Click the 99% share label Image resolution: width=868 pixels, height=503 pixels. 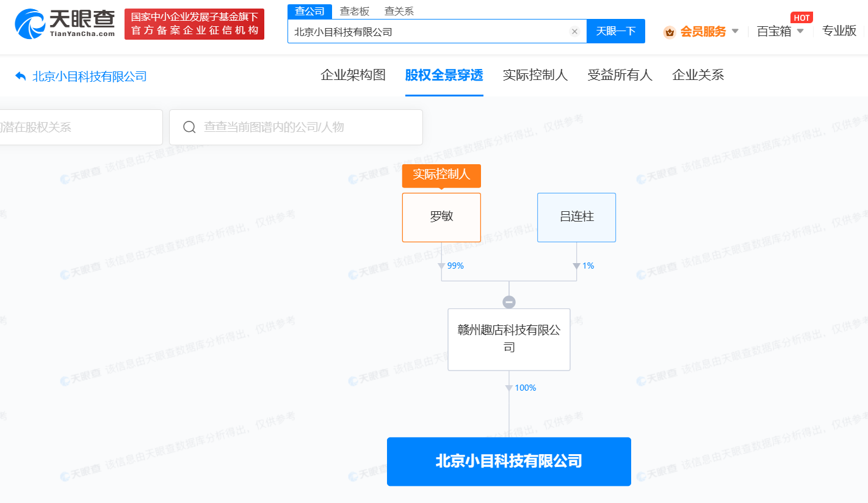tap(455, 266)
